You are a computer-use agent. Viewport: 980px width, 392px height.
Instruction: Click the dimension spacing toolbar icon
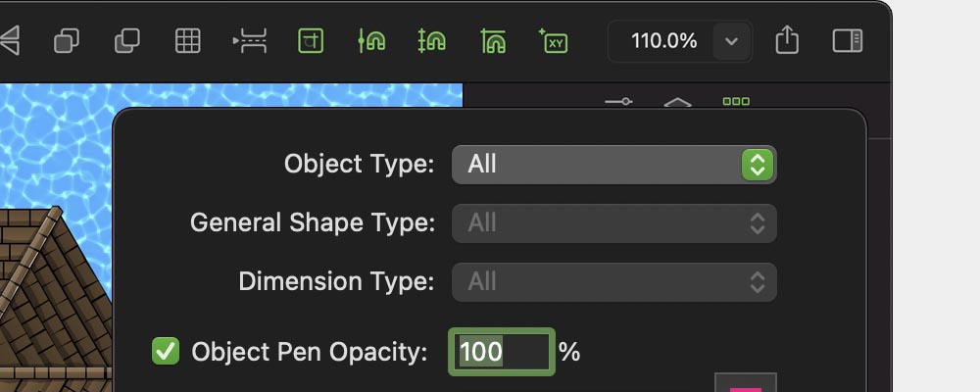tap(250, 40)
